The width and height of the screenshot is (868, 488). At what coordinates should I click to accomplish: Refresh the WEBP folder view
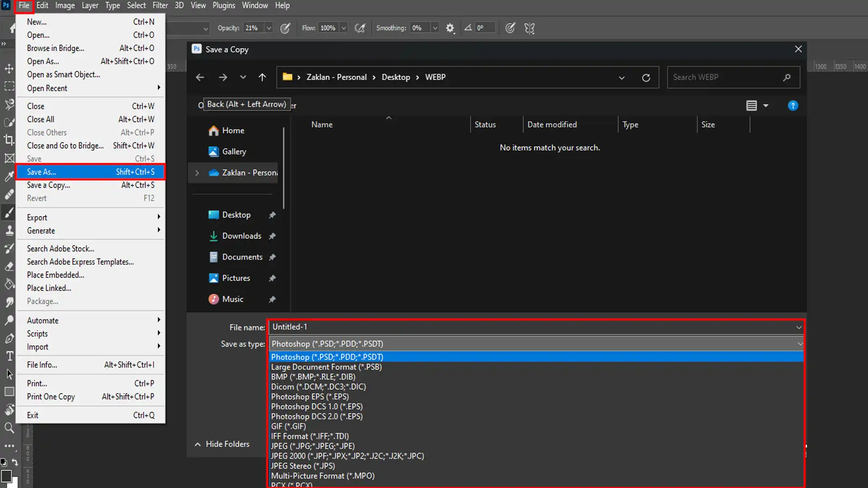point(646,78)
